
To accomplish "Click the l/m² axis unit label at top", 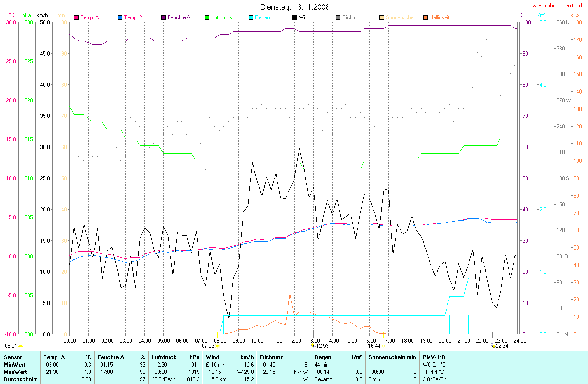I will point(541,15).
